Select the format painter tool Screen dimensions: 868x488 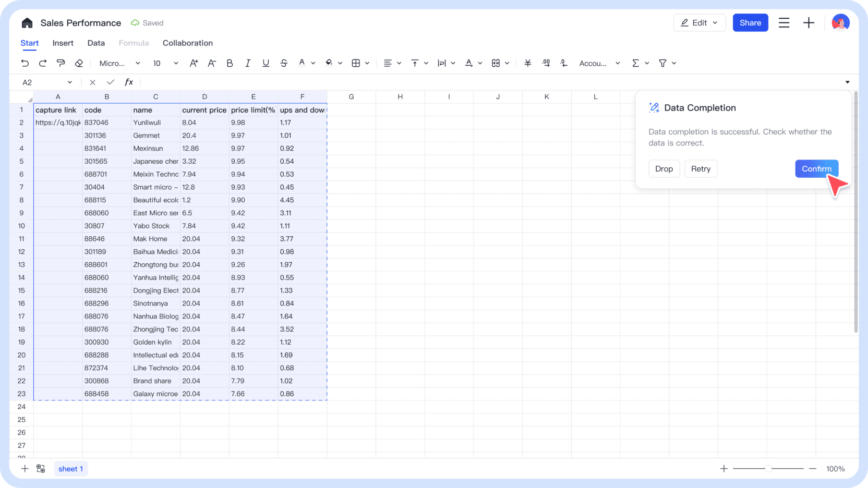coord(61,63)
